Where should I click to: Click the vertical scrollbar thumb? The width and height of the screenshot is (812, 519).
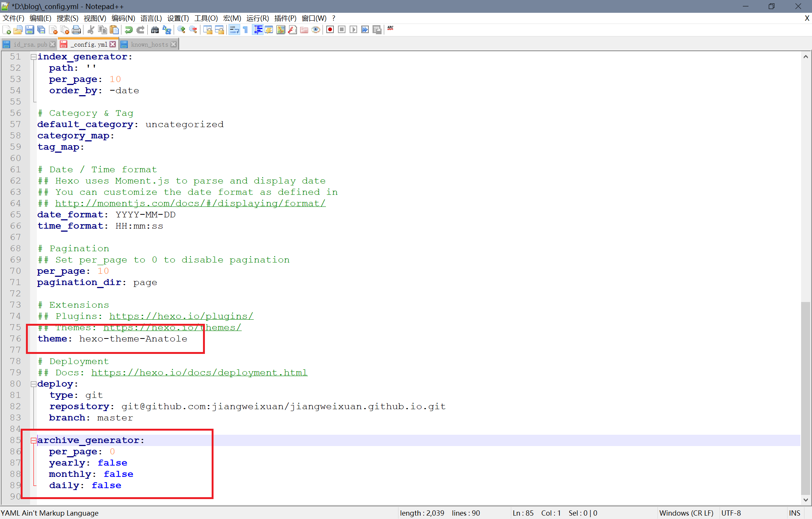(805, 399)
